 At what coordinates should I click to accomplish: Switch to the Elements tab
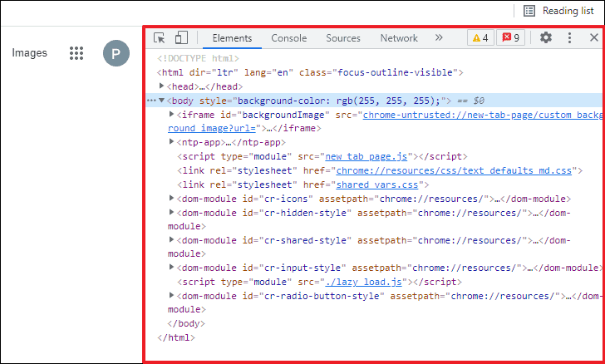click(x=232, y=38)
